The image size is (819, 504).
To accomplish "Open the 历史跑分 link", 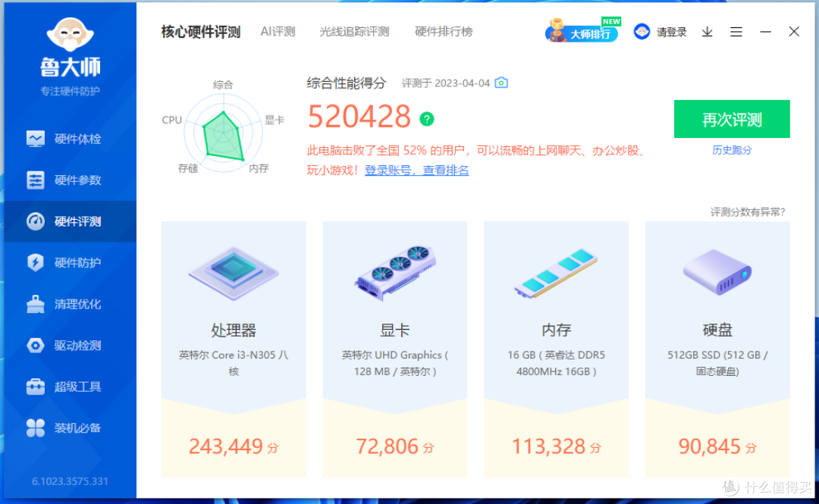I will [x=732, y=150].
